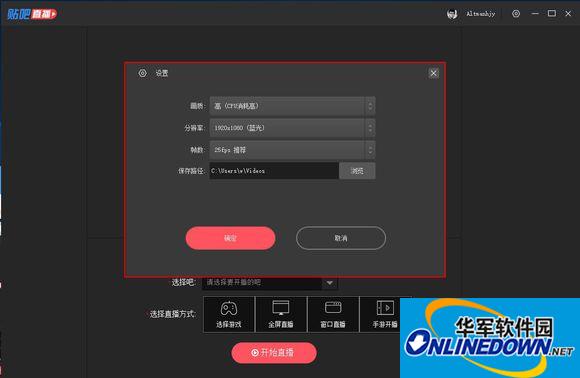Close the 设置 dialog with X
The height and width of the screenshot is (378, 580).
[434, 73]
